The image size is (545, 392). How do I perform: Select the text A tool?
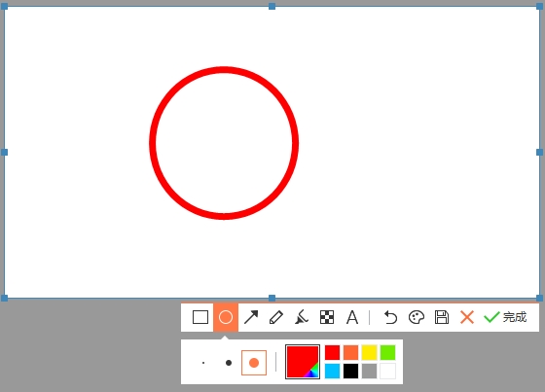pos(352,317)
